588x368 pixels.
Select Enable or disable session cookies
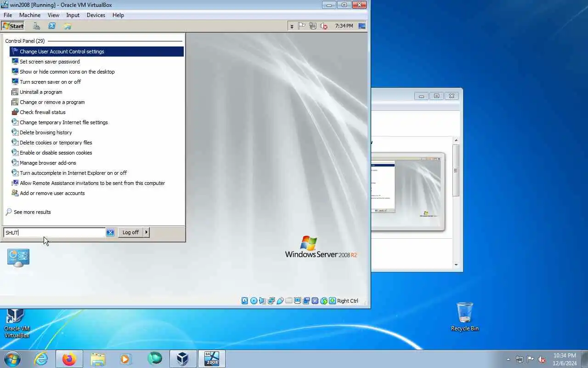[96, 153]
